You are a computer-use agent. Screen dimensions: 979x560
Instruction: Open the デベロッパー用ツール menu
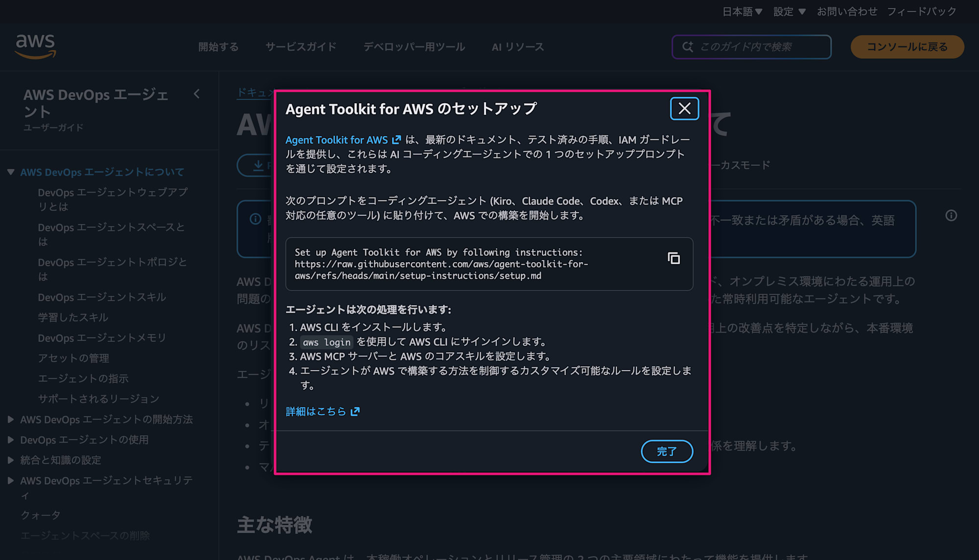coord(414,47)
